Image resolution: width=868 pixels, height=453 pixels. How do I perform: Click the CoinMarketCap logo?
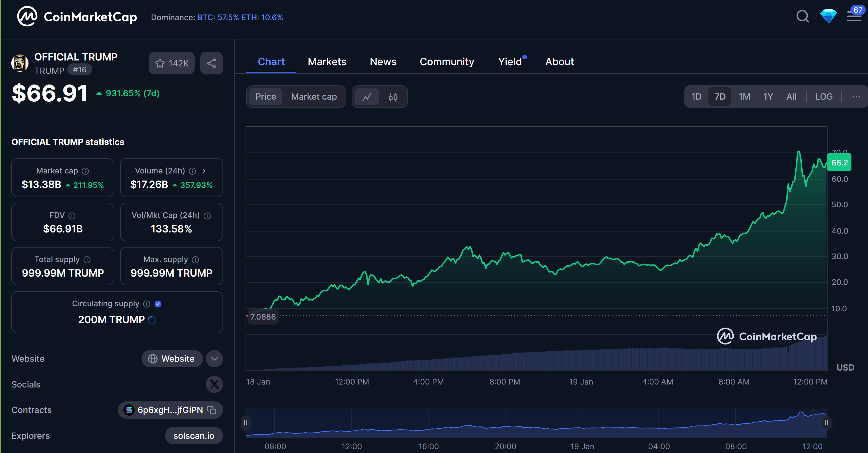coord(77,16)
